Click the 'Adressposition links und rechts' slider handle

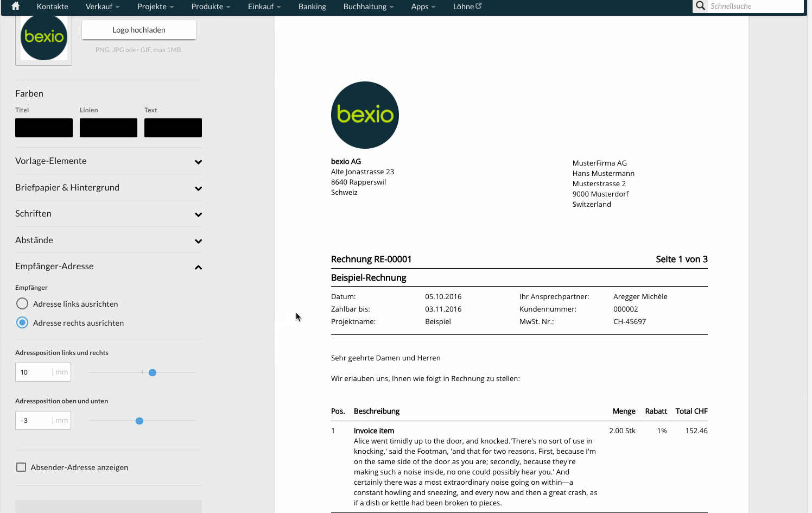click(153, 372)
